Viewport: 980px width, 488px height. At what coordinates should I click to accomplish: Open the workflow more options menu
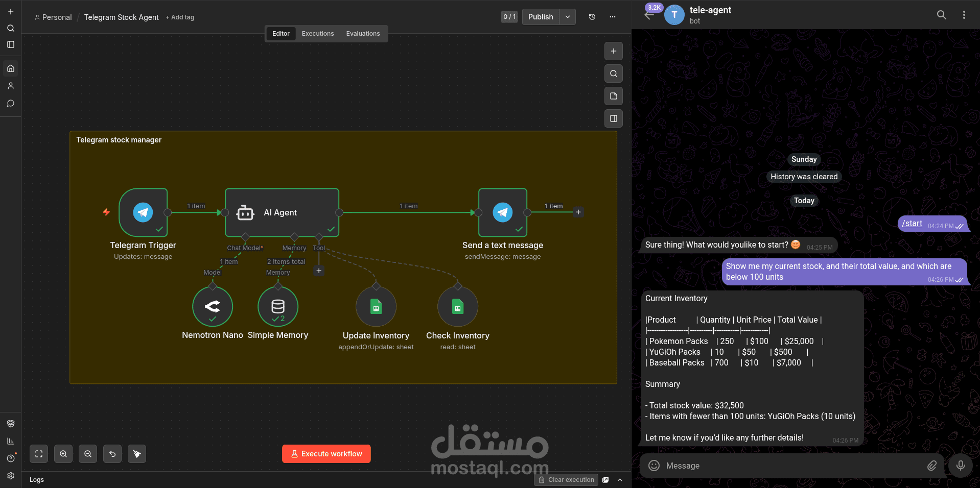pos(613,17)
